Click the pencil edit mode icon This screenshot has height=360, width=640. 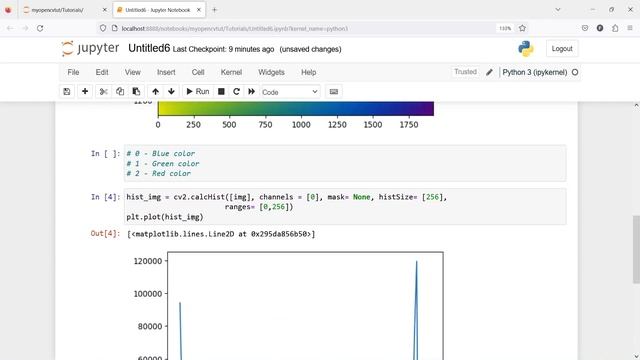coord(489,72)
